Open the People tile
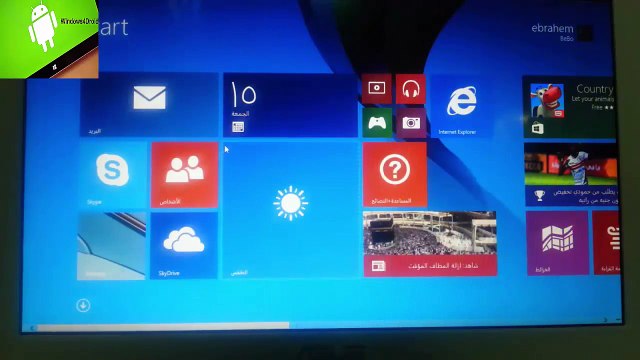Screen dimensions: 640x360 tap(184, 175)
